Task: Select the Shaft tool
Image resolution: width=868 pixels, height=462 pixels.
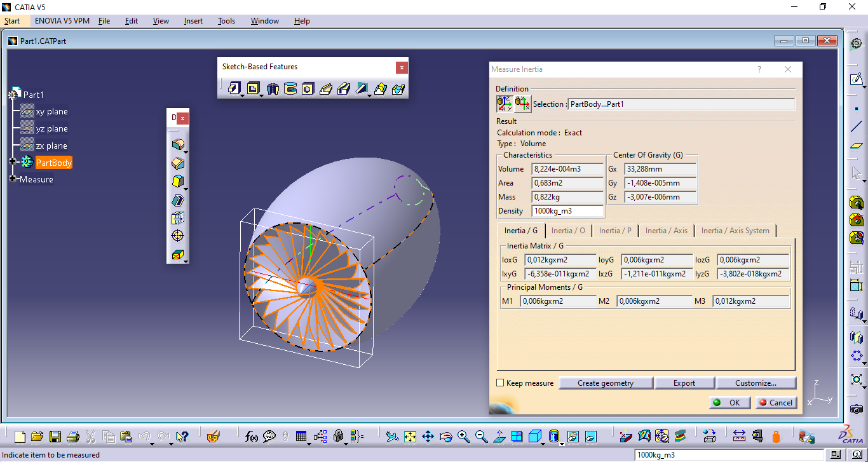Action: pos(273,88)
